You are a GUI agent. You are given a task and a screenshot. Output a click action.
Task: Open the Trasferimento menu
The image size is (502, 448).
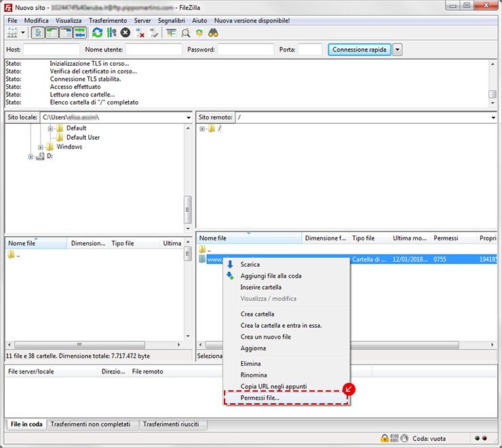[x=108, y=20]
